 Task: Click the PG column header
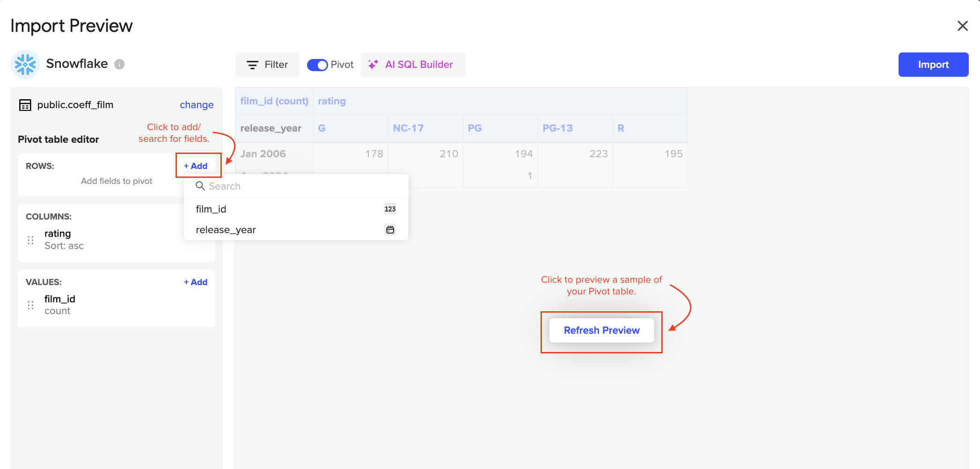[x=500, y=128]
